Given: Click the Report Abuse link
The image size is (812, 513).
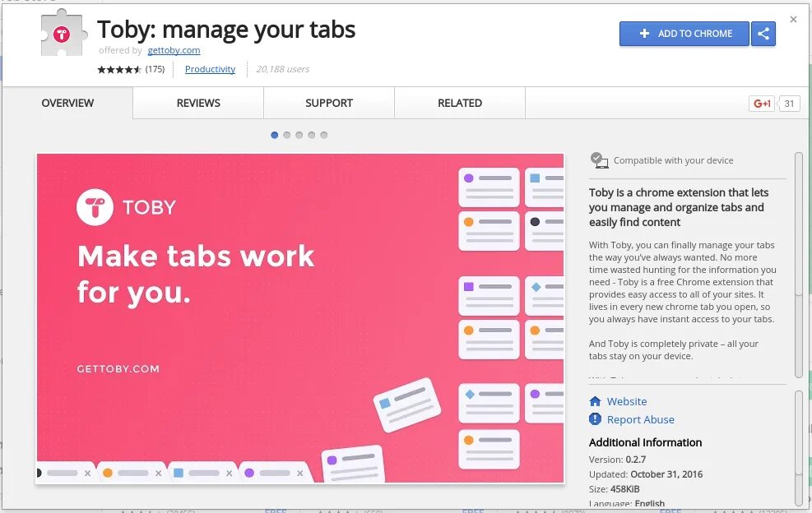Looking at the screenshot, I should tap(641, 419).
